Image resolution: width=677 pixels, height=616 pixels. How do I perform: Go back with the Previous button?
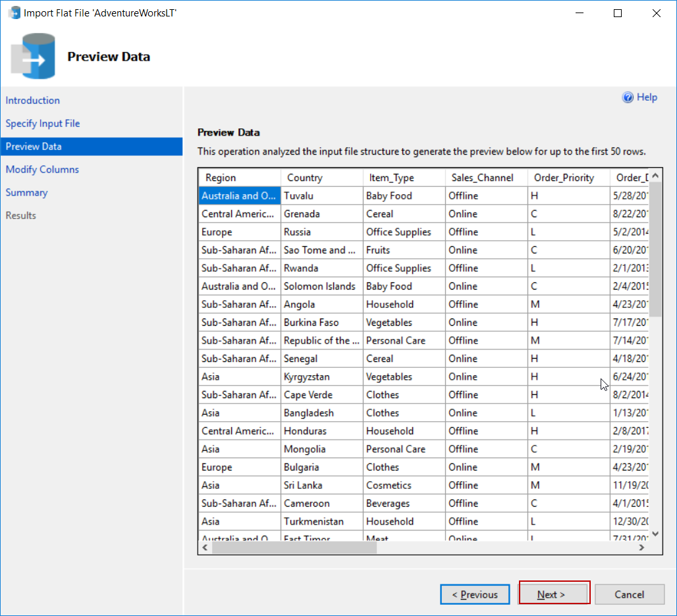475,595
